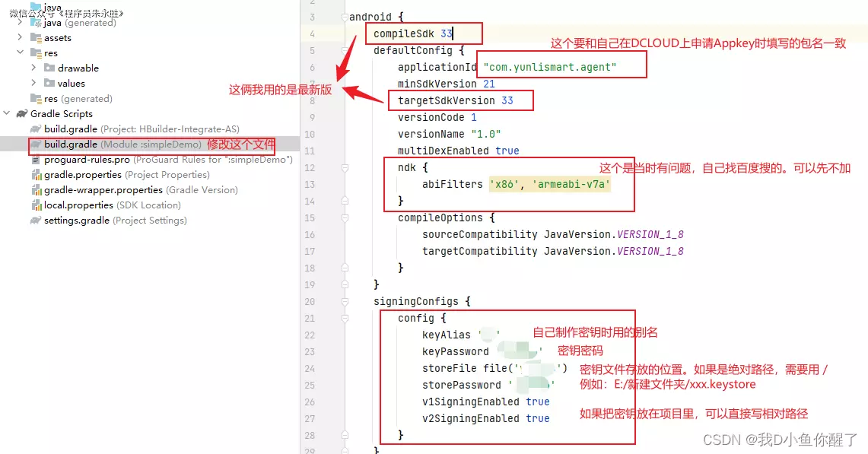
Task: Open build.gradle (Module :simpleDemo) file
Action: pyautogui.click(x=122, y=144)
